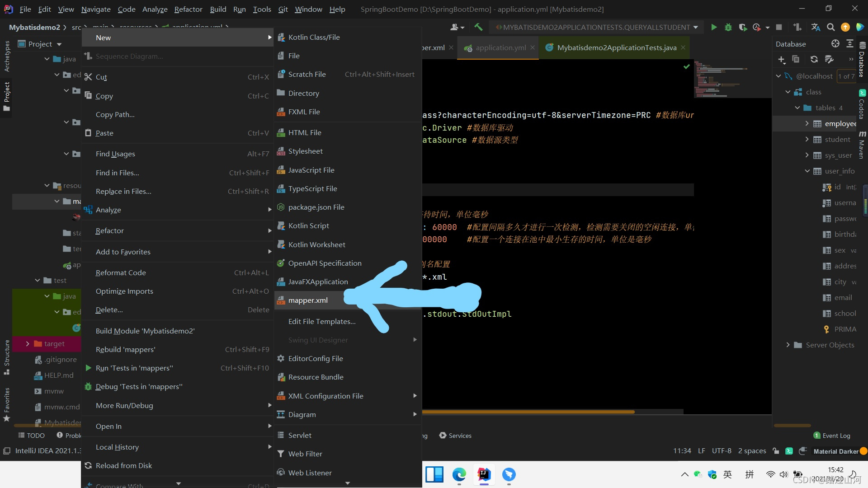Expand the student table node
Image resolution: width=868 pixels, height=488 pixels.
click(x=807, y=139)
